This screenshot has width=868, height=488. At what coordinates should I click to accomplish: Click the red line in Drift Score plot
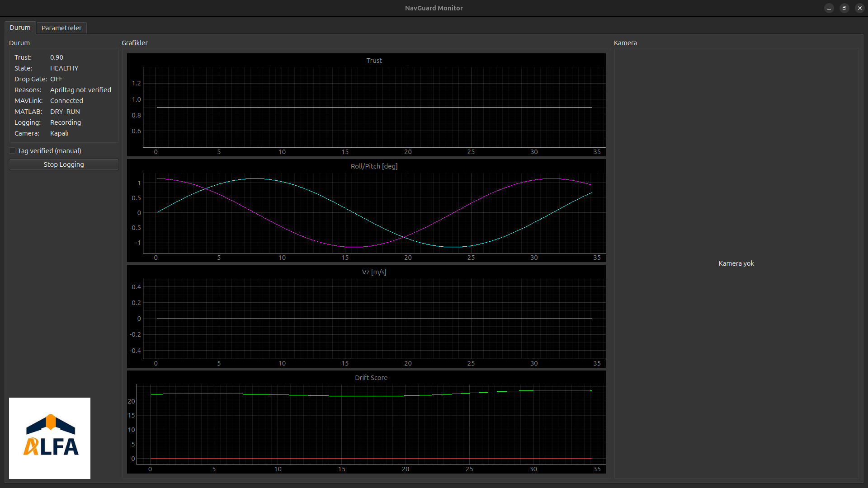362,459
